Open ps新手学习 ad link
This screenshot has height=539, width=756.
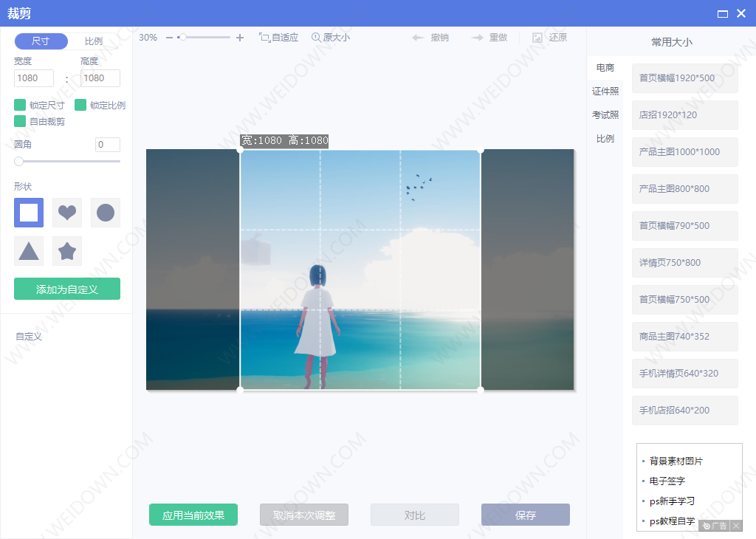pos(672,501)
